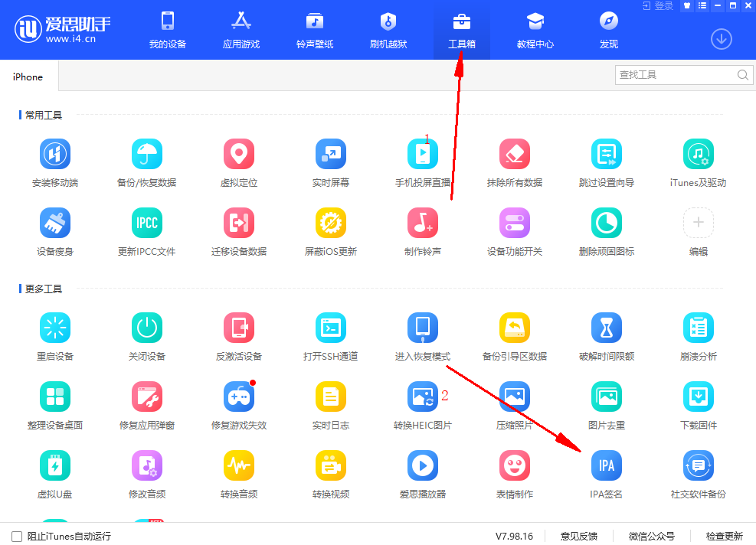
Task: Select the iPhone device tab
Action: pyautogui.click(x=29, y=77)
